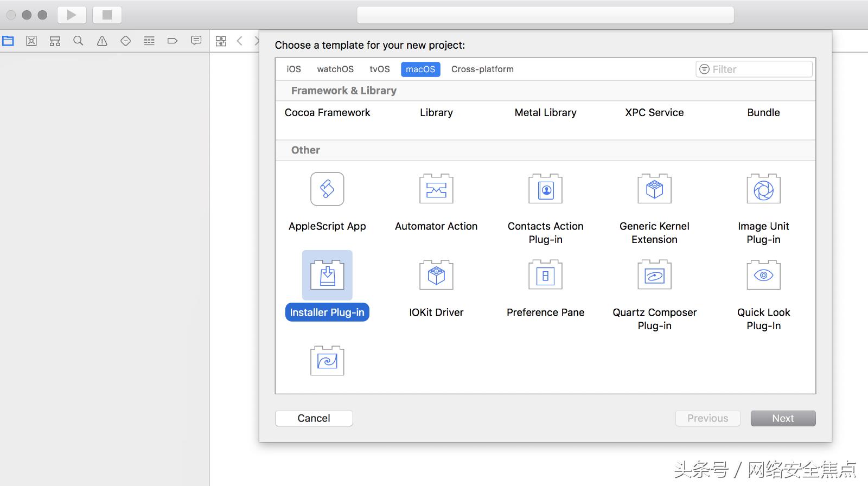Open the Report navigator speech bubble icon
Screen dimensions: 868x486
click(x=196, y=41)
